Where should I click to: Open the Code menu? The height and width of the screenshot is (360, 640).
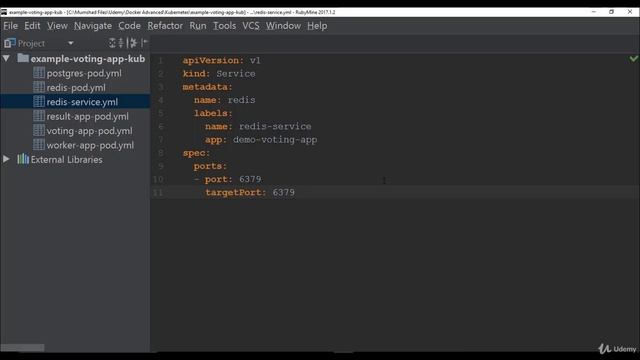(129, 26)
